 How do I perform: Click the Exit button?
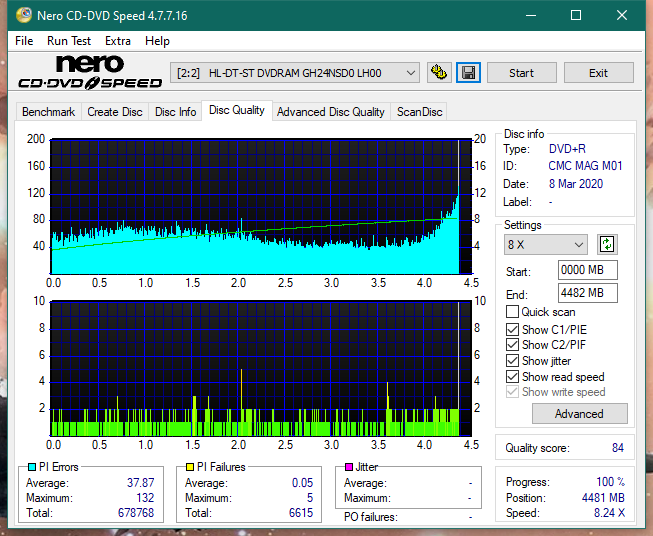pyautogui.click(x=598, y=73)
